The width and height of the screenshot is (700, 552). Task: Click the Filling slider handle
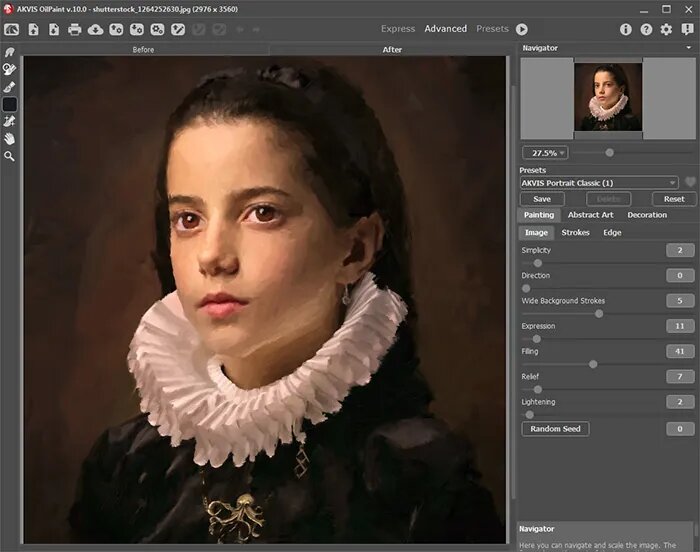click(x=593, y=364)
